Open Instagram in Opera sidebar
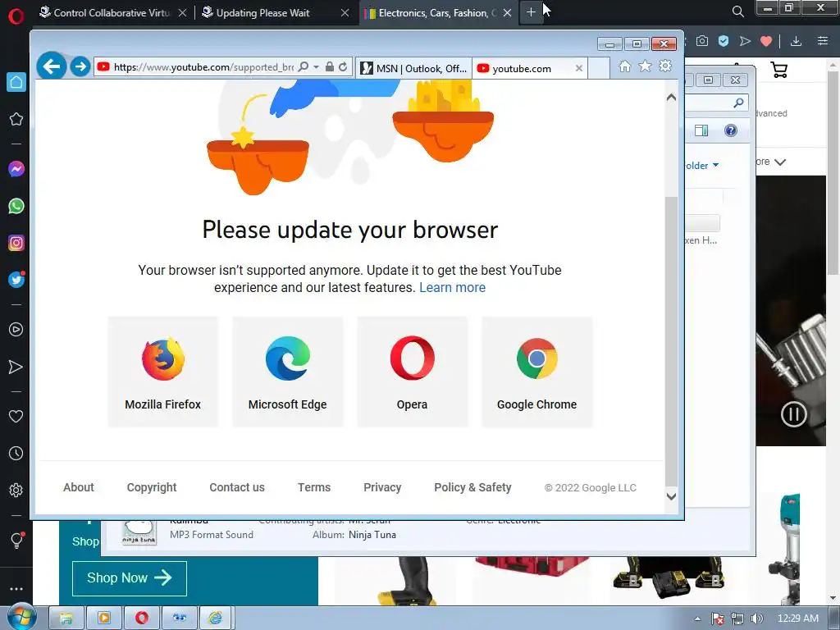This screenshot has width=840, height=630. coord(16,243)
